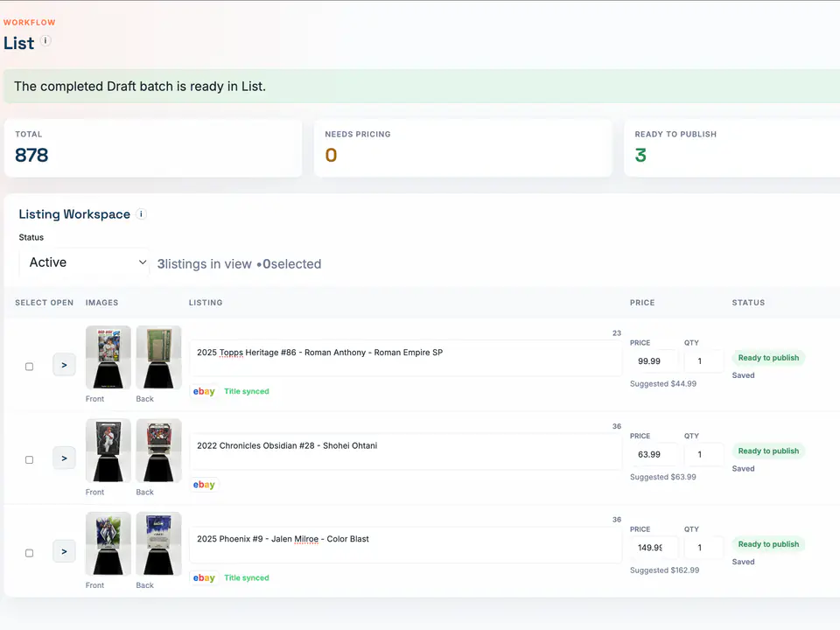
Task: Edit the 2022 Chronicles Obsidian #28 title field
Action: coord(406,451)
